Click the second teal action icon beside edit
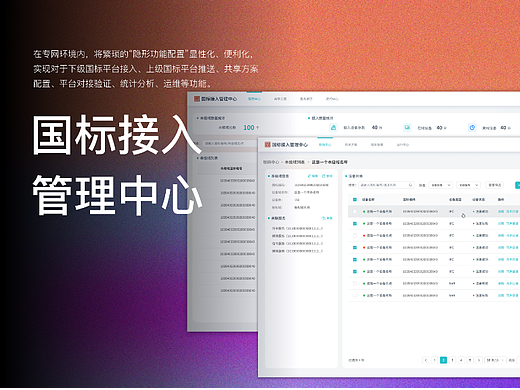Screen dimensions: 520x390 (323, 176)
